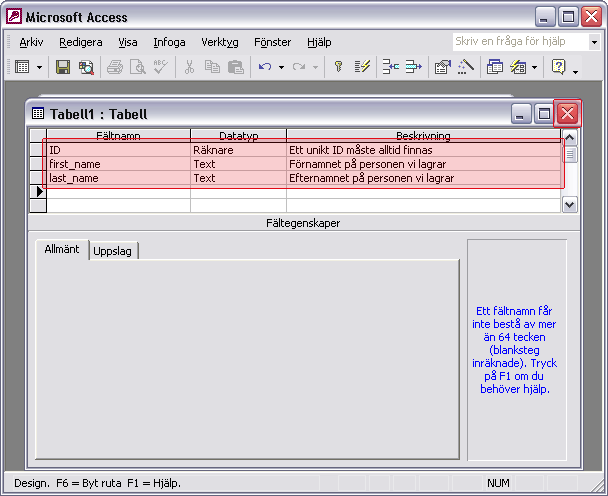This screenshot has width=608, height=496.
Task: Click the Delete Rows toolbar icon
Action: coord(413,67)
